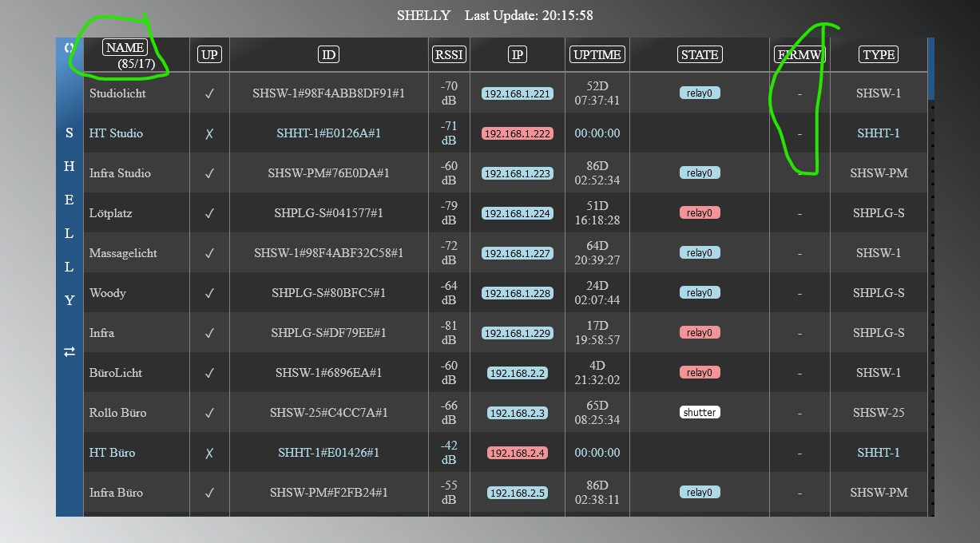Screen dimensions: 980x543
Task: Click ID SHSW-25#C4CC7A#1
Action: pyautogui.click(x=328, y=413)
